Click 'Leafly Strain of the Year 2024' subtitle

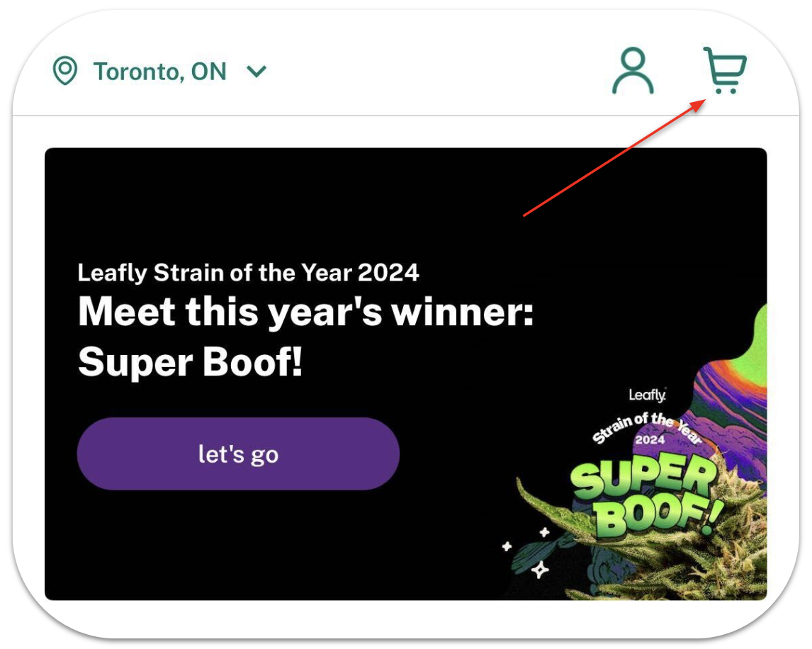click(x=248, y=273)
